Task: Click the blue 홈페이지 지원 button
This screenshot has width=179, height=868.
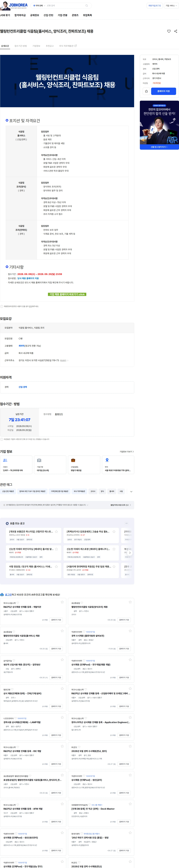Action: pos(163,91)
